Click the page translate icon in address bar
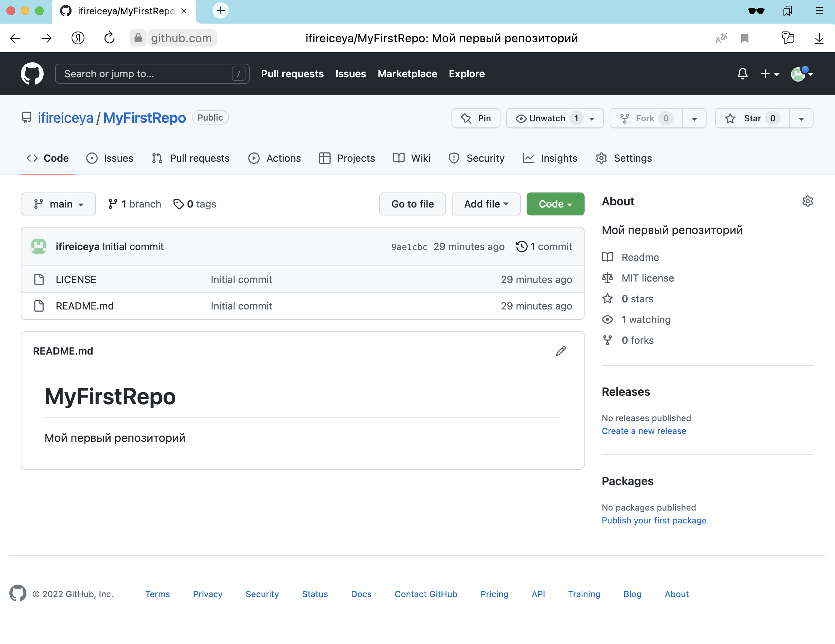835x644 pixels. [721, 38]
